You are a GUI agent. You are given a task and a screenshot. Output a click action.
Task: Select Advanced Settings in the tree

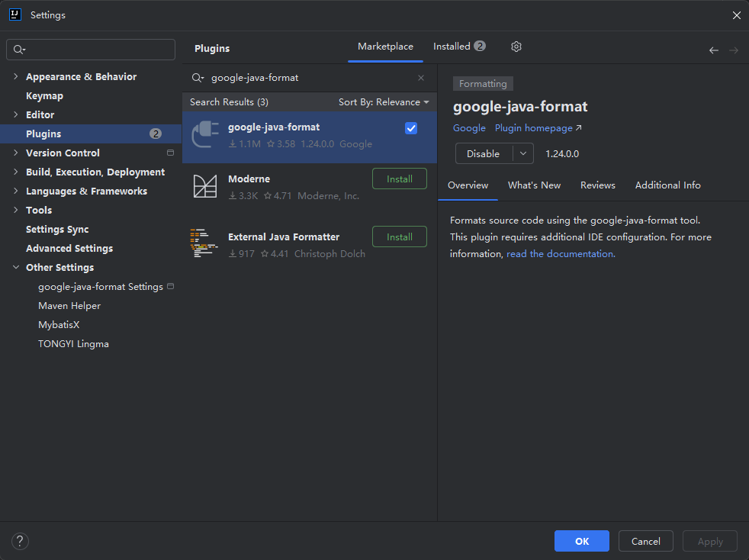coord(91,249)
